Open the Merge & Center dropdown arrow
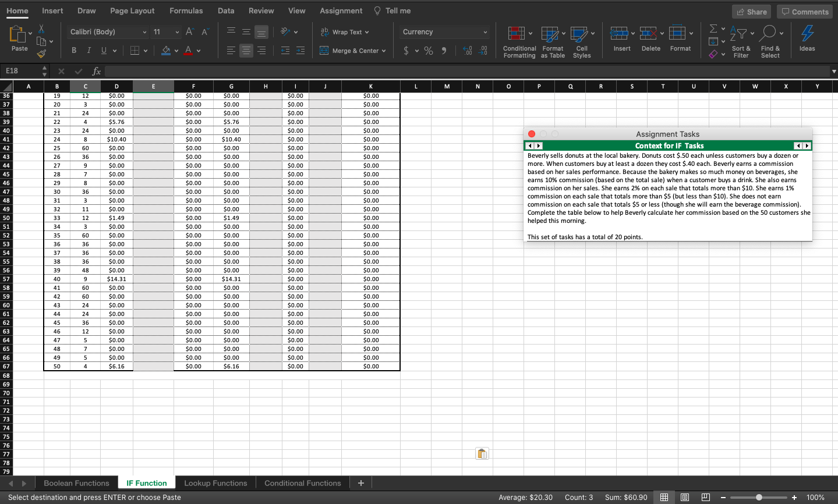 tap(384, 51)
